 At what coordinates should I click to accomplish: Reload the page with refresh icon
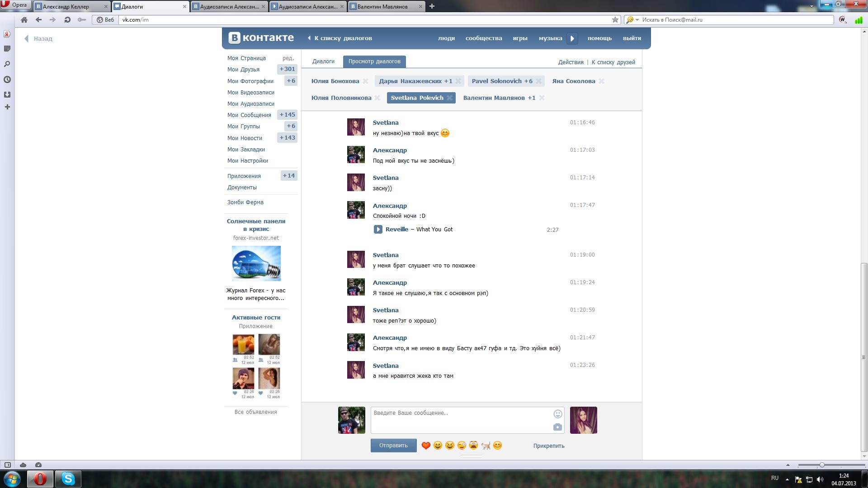point(67,20)
